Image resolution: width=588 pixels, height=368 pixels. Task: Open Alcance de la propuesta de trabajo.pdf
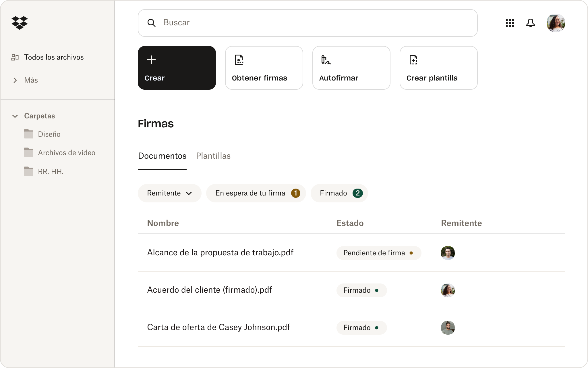tap(220, 252)
